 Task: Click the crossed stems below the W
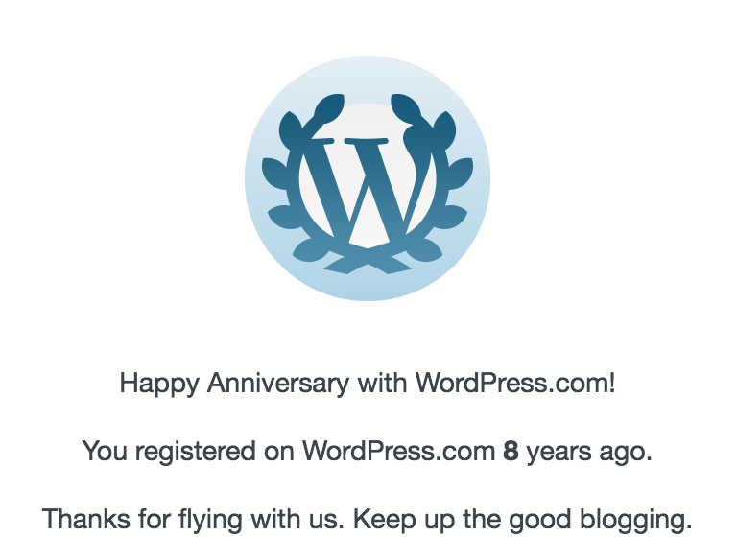[368, 260]
